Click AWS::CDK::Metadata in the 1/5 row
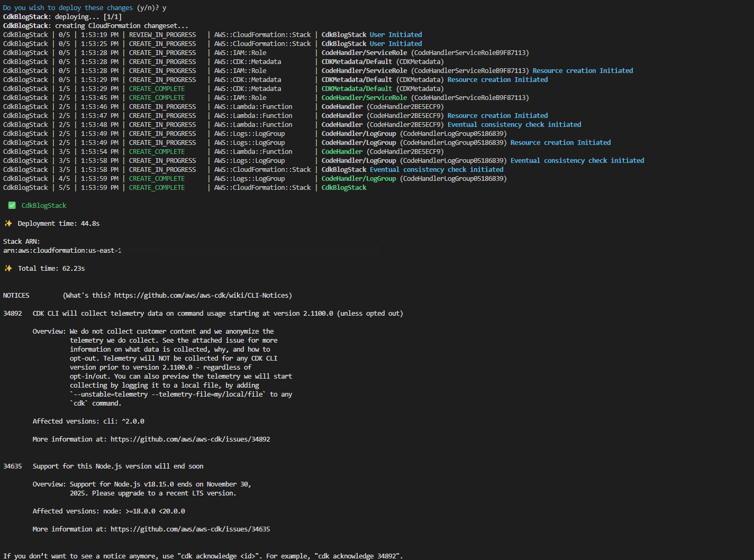The image size is (754, 560). click(x=247, y=88)
